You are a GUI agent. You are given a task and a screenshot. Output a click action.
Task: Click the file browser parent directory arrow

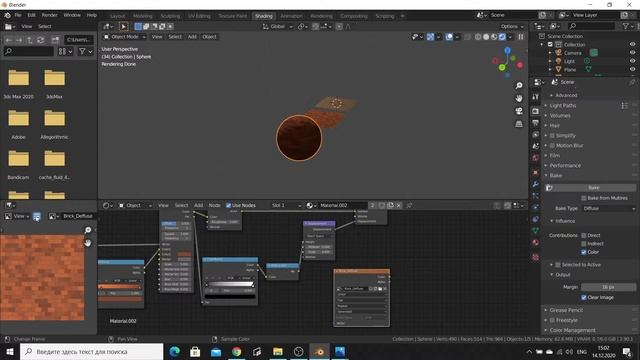coord(30,40)
